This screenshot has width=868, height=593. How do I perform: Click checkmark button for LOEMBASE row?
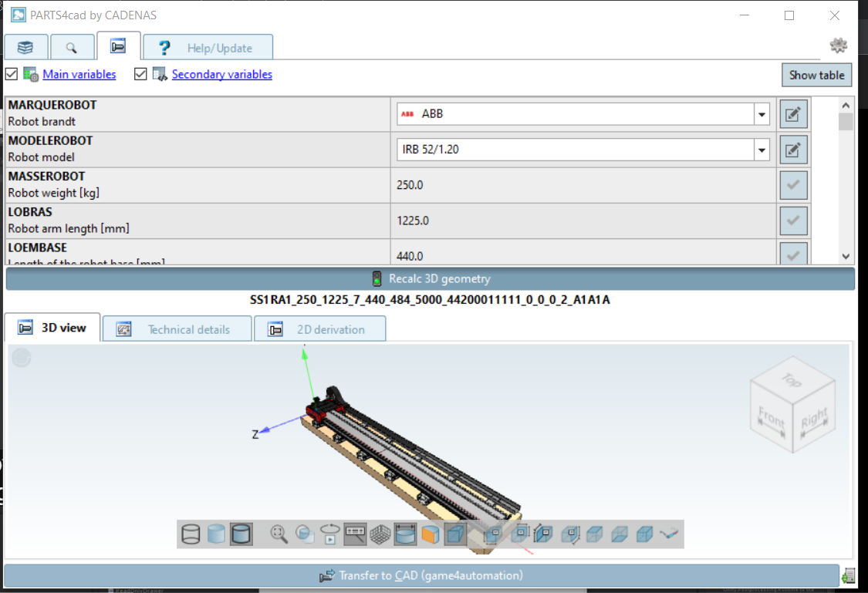[x=793, y=254]
